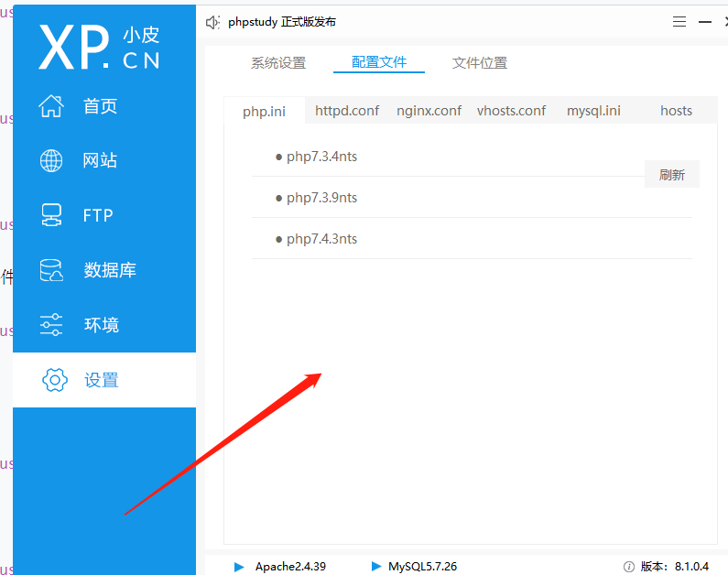Select the httpd.conf config tab
The image size is (728, 575).
point(347,111)
